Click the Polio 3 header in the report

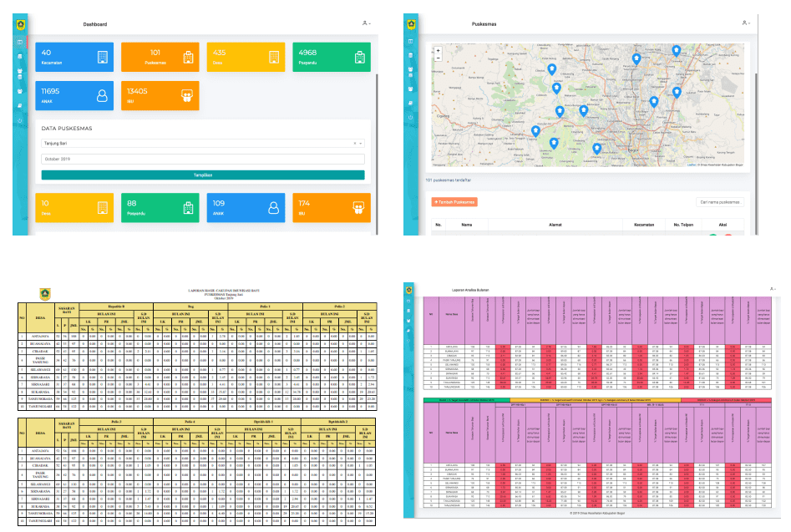[x=116, y=422]
